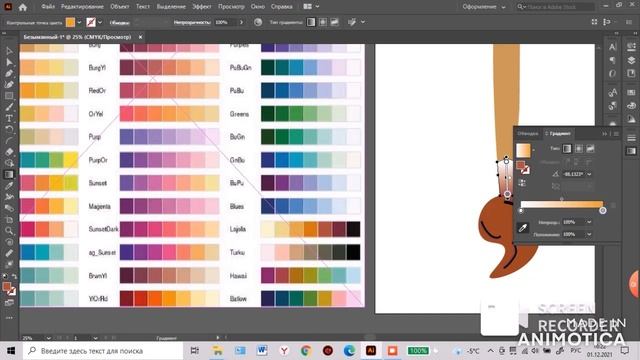Set Radial gradient type in control bar
This screenshot has height=360, width=640.
point(323,22)
